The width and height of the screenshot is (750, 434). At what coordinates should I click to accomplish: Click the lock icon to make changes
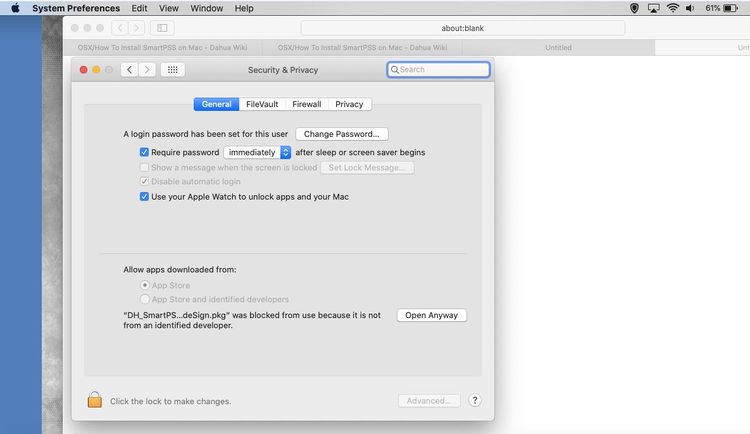pyautogui.click(x=95, y=400)
